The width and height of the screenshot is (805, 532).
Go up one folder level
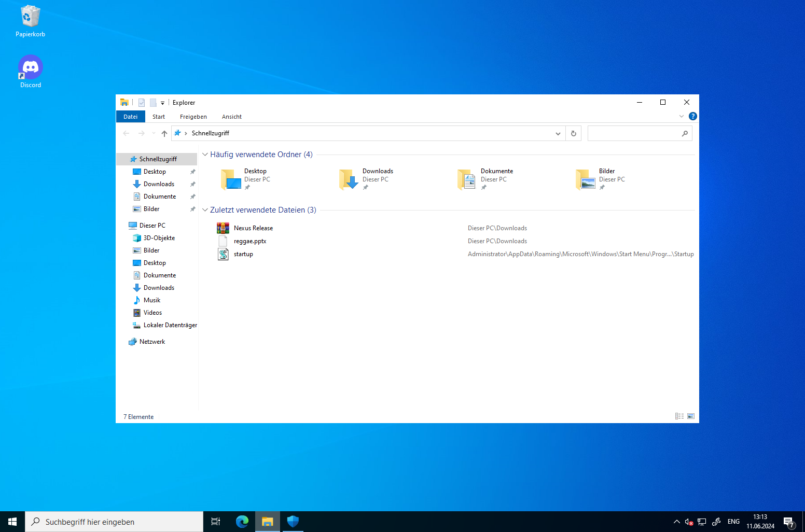(164, 133)
